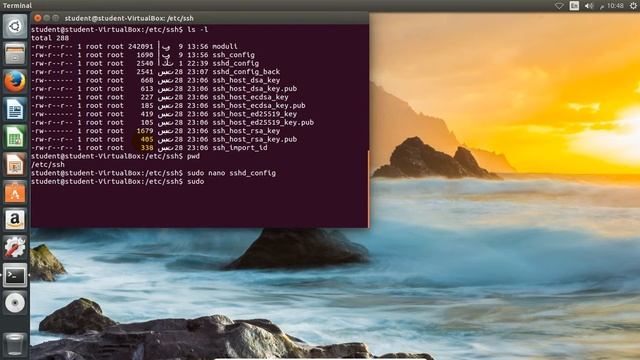The image size is (640, 360).
Task: Click the modull file name in the listing
Action: pyautogui.click(x=225, y=47)
